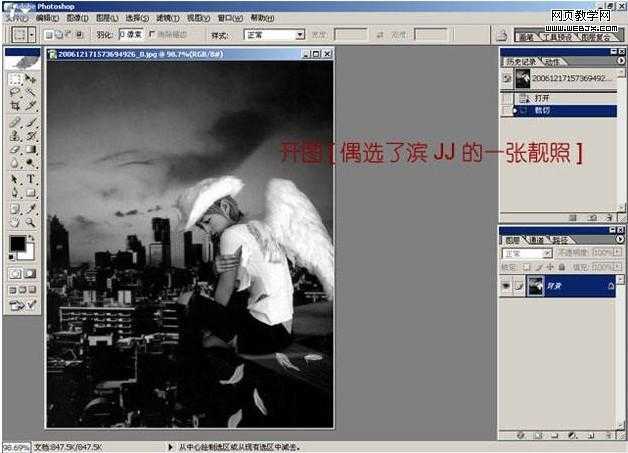628x453 pixels.
Task: Open the 编辑 (Edit) menu
Action: coord(47,18)
